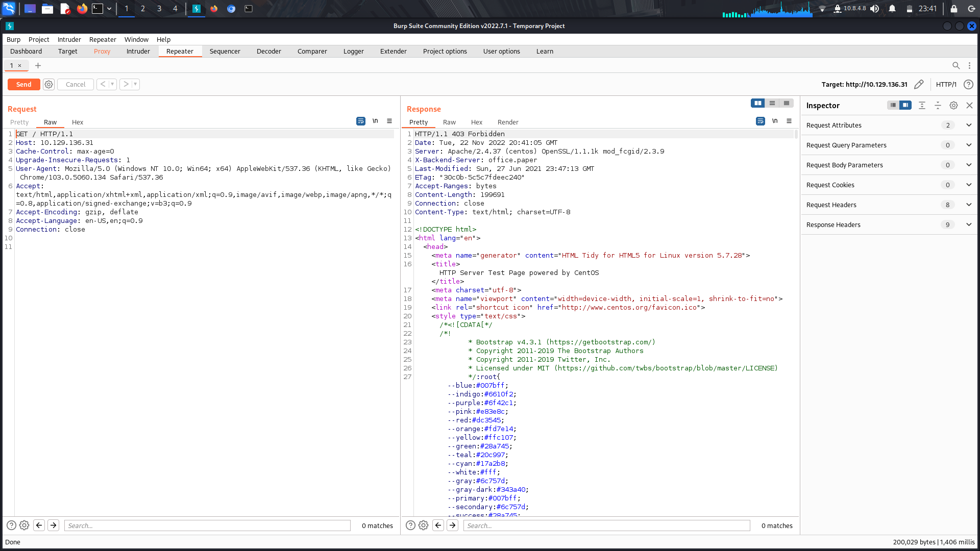Open Inspector settings gear
Image resolution: width=980 pixels, height=551 pixels.
point(953,105)
